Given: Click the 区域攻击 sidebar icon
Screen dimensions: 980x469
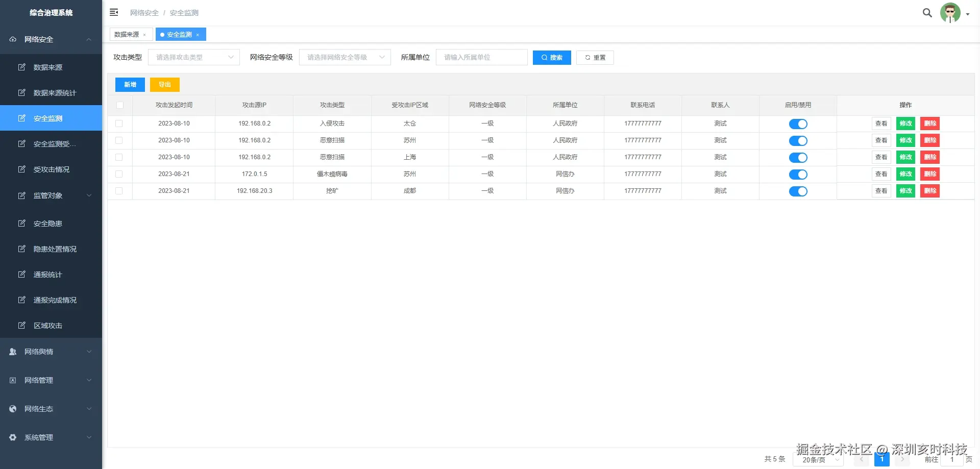Looking at the screenshot, I should coord(22,325).
